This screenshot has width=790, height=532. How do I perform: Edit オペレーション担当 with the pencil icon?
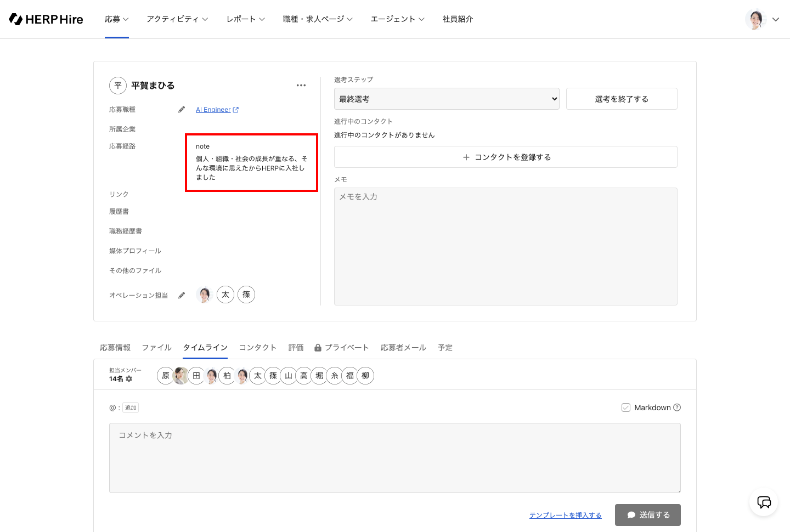[x=182, y=295]
